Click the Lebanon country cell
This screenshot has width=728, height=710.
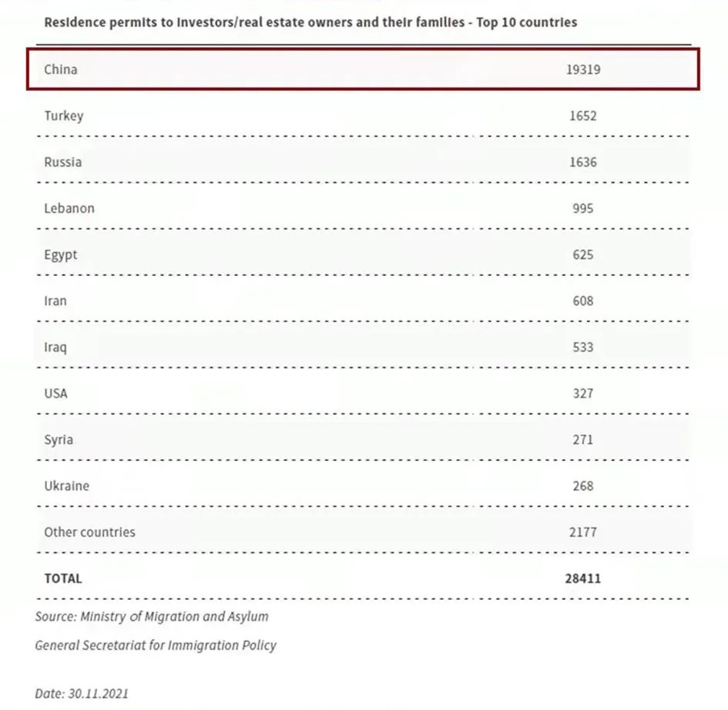click(69, 208)
